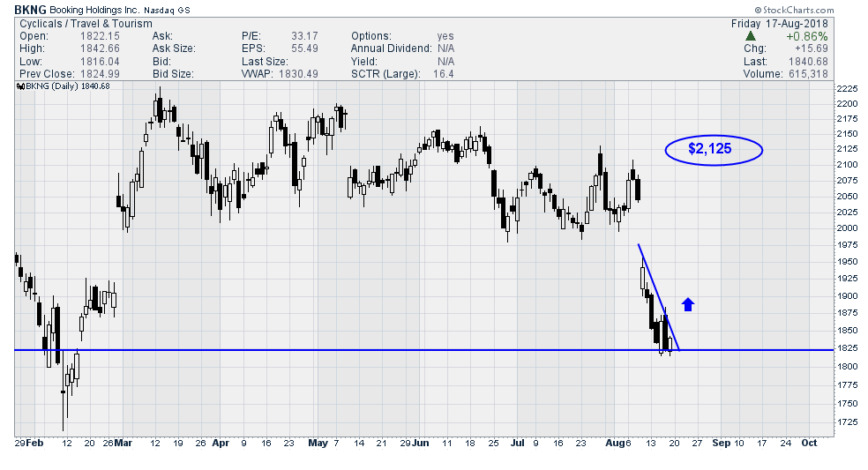Click the Aug label on date axis

614,443
